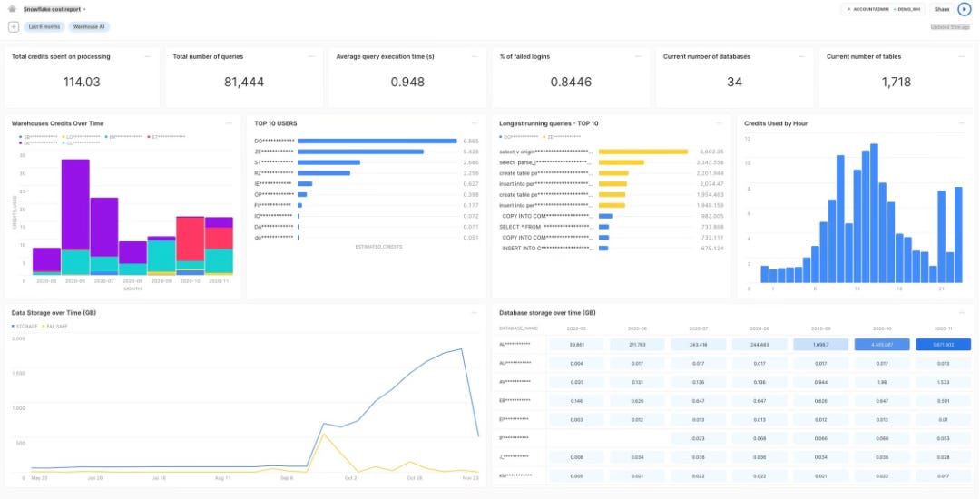
Task: Open menu on Warehouses Credits Over Time tile
Action: point(230,123)
